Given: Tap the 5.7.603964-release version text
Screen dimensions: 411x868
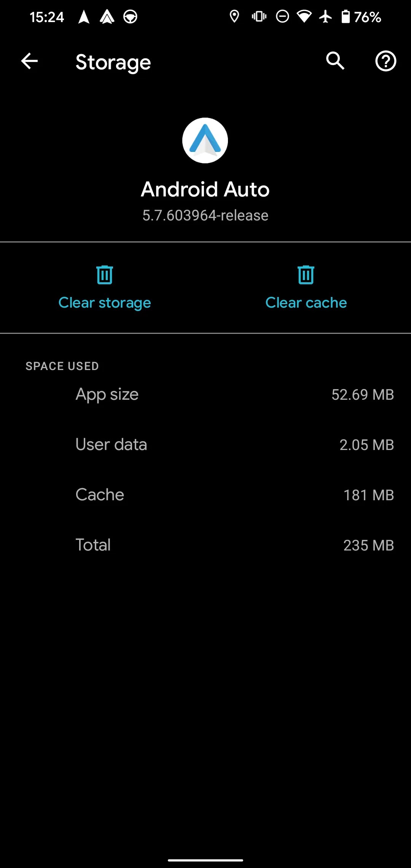Looking at the screenshot, I should pos(205,215).
